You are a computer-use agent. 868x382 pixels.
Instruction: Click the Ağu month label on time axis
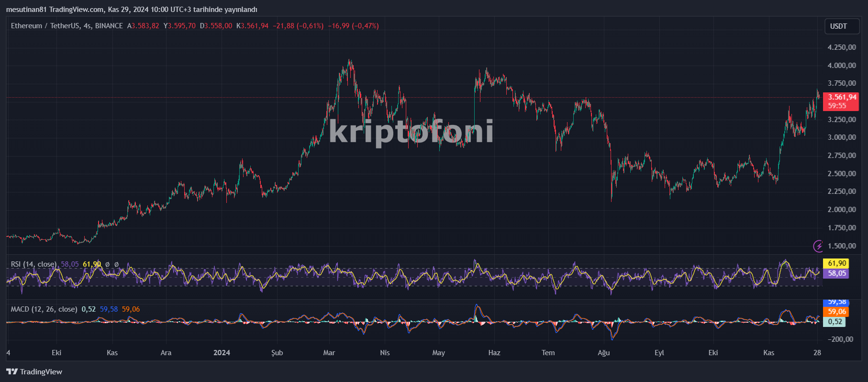[604, 353]
